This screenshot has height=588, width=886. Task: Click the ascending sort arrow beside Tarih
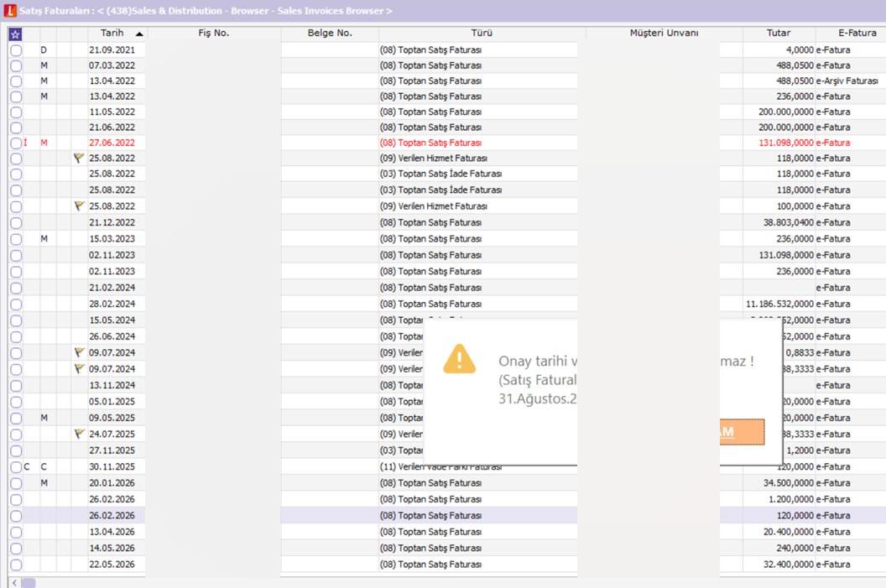pos(139,34)
